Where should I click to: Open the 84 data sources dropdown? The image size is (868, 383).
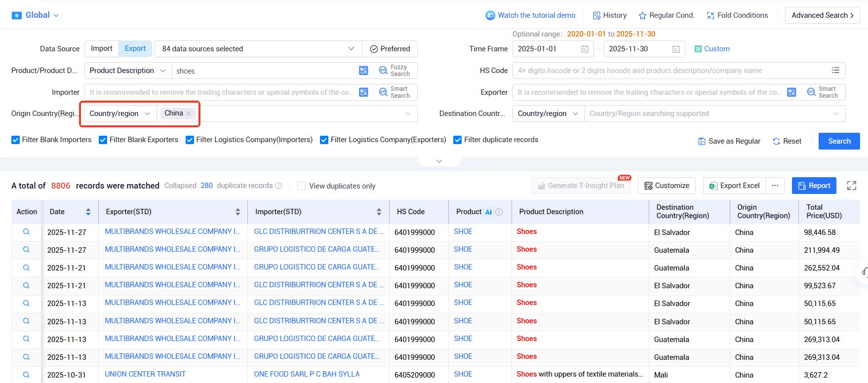pyautogui.click(x=258, y=49)
